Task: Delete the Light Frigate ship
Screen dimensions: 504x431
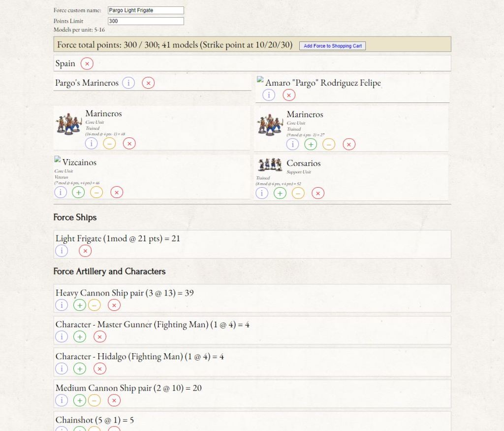Action: click(85, 251)
